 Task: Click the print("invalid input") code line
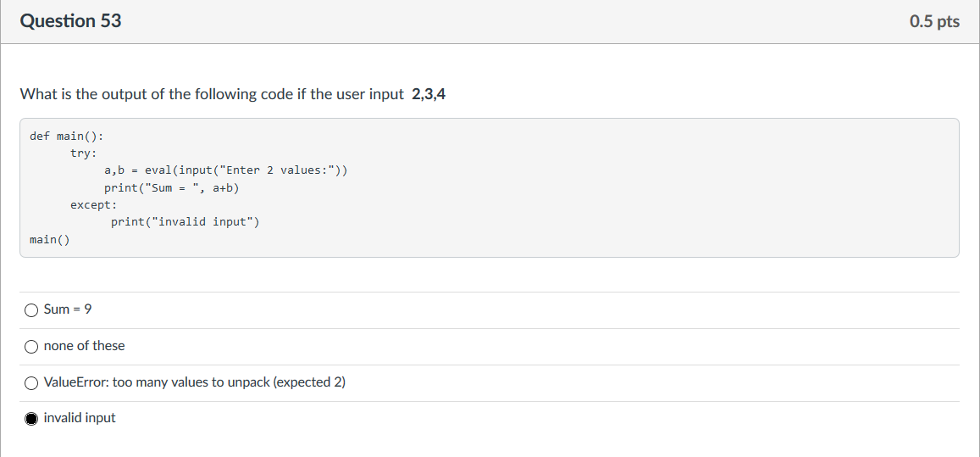185,221
